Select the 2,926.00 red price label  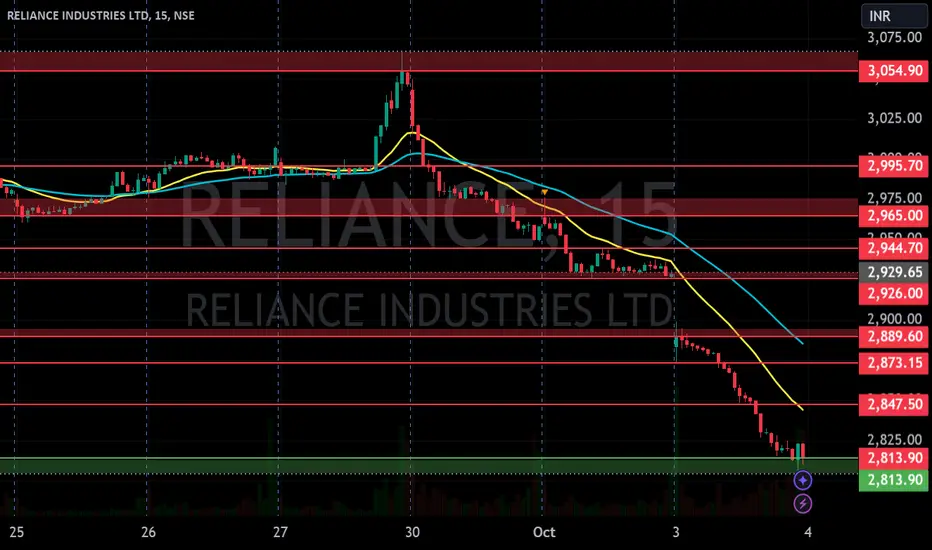pos(893,293)
